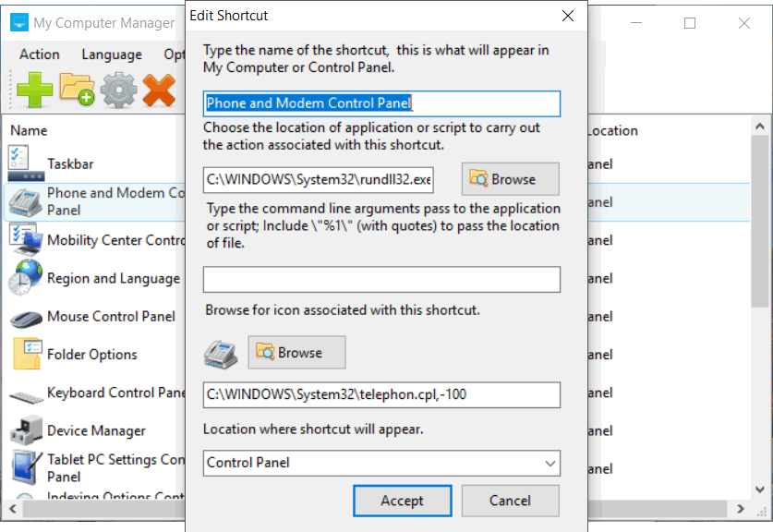This screenshot has height=532, width=773.
Task: Select the Mobility Center list icon
Action: [x=26, y=240]
